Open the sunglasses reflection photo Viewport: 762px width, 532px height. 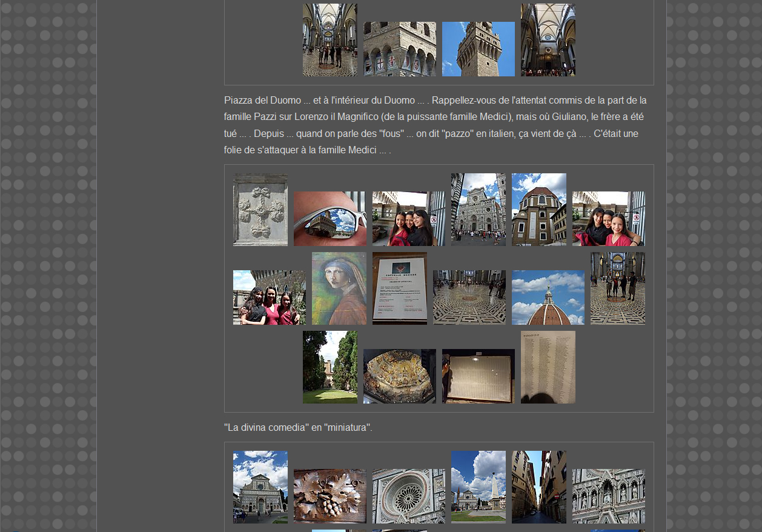pos(330,219)
